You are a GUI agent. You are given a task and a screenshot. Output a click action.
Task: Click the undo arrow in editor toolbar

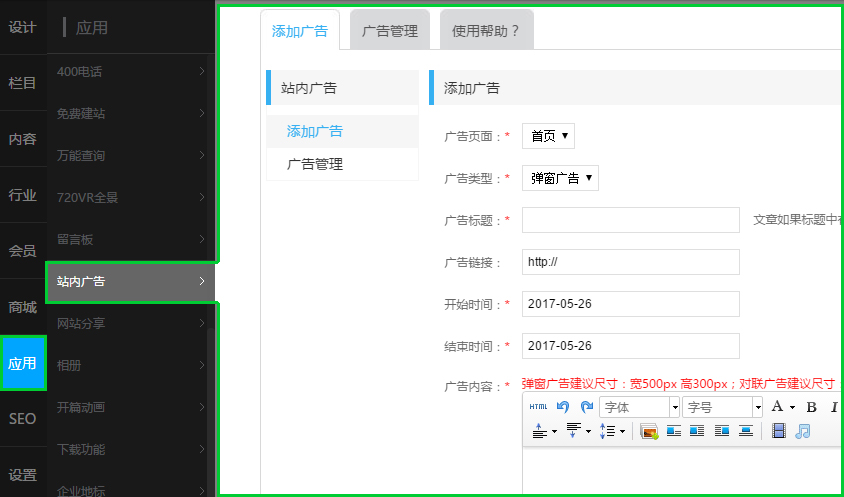point(563,407)
